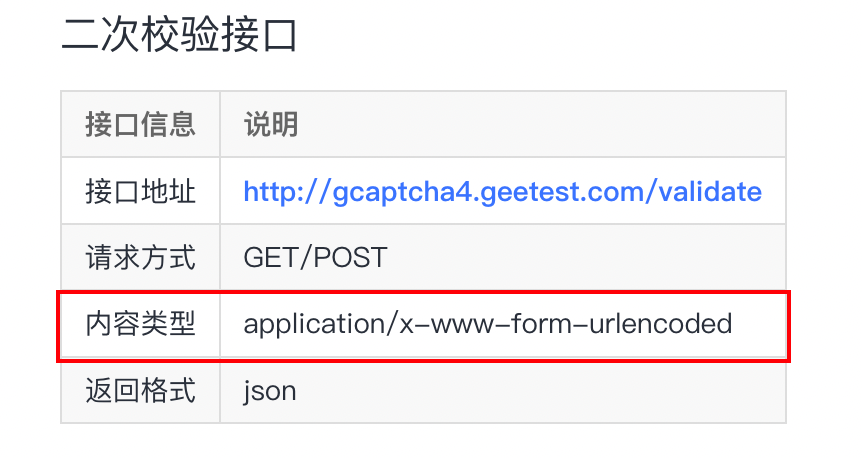This screenshot has height=458, width=862.
Task: Click the GET/POST value cell
Action: (315, 257)
